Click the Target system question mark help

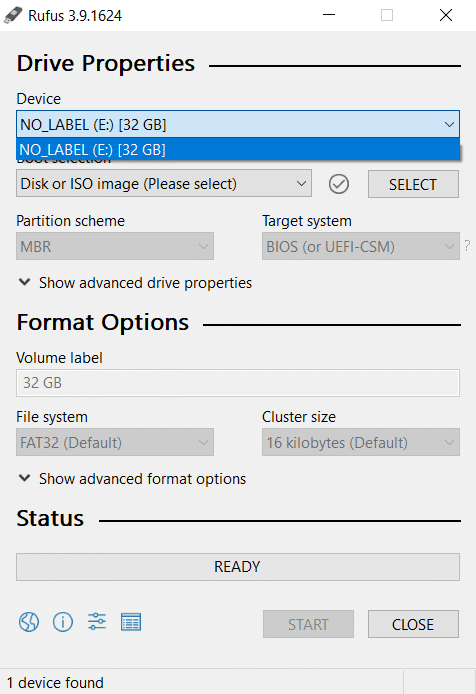467,246
